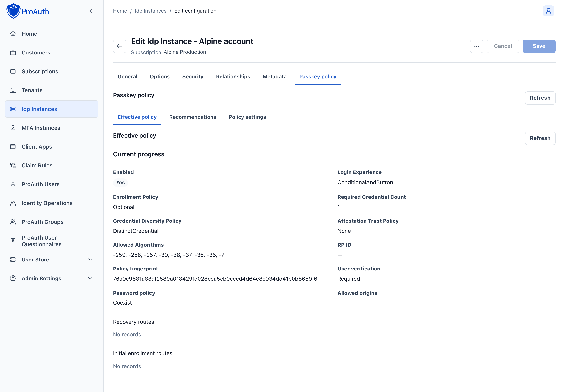
Task: Click the Identity Operations people icon
Action: pos(13,203)
